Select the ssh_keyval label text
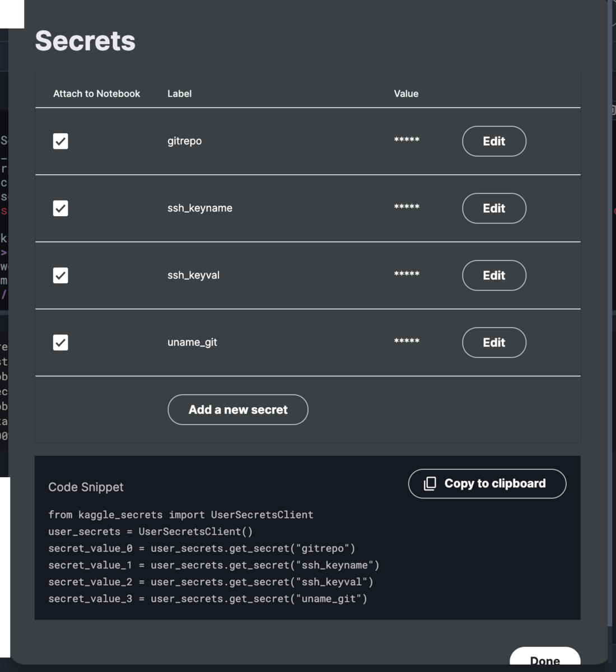The height and width of the screenshot is (672, 616). point(193,276)
